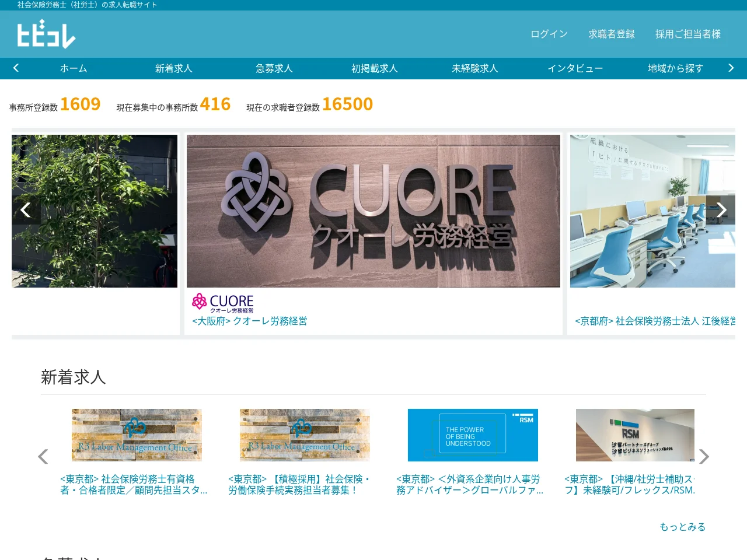Click the 事務所登録数 1609 number
747x560 pixels.
click(81, 104)
